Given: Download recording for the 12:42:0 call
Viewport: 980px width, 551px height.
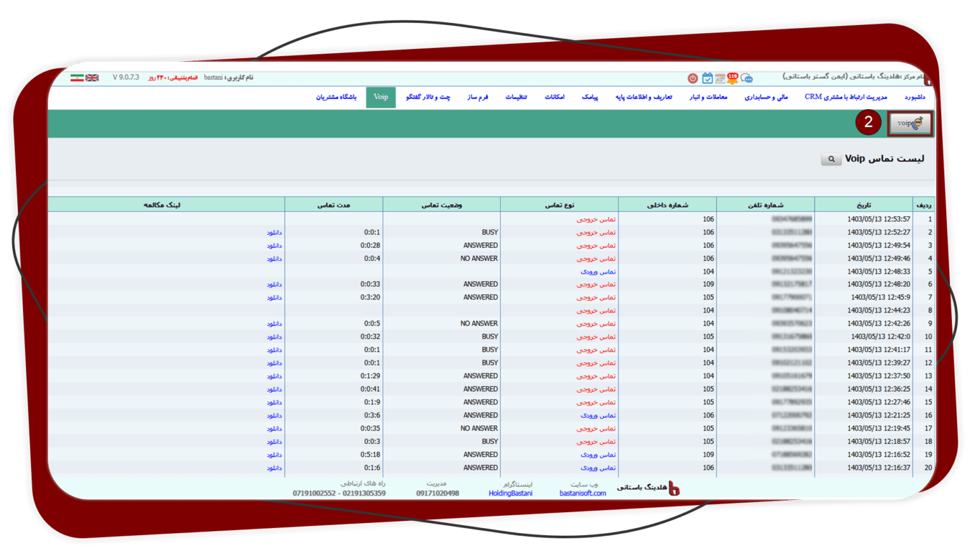Looking at the screenshot, I should coord(274,337).
